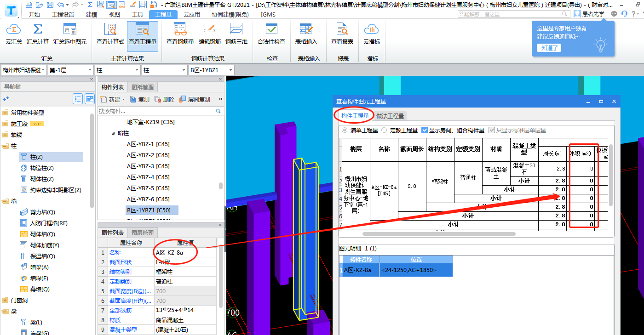Click the message bubble icon in title bar
This screenshot has height=335, width=644.
click(614, 14)
